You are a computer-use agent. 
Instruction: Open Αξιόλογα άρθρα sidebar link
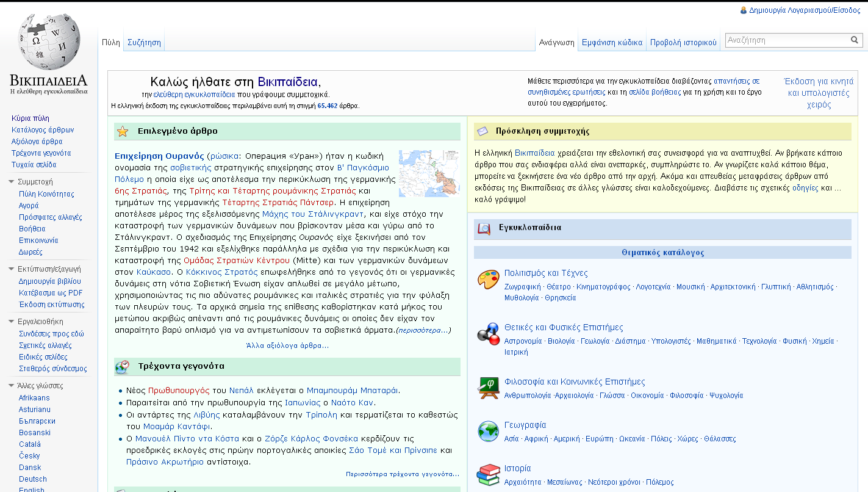click(x=37, y=142)
